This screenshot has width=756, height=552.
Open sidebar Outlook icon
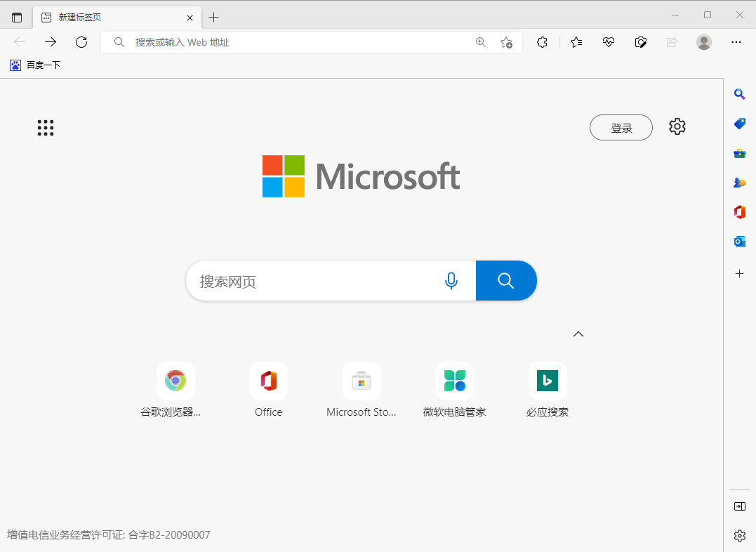740,242
